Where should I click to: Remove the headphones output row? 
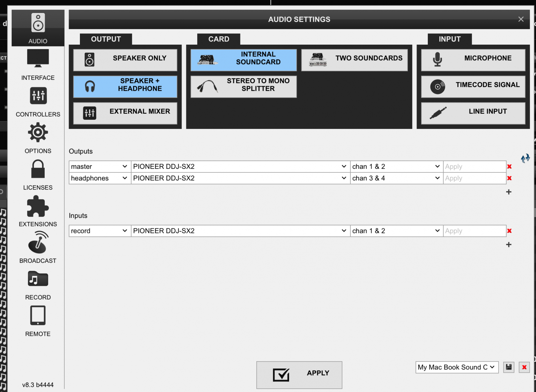[509, 178]
